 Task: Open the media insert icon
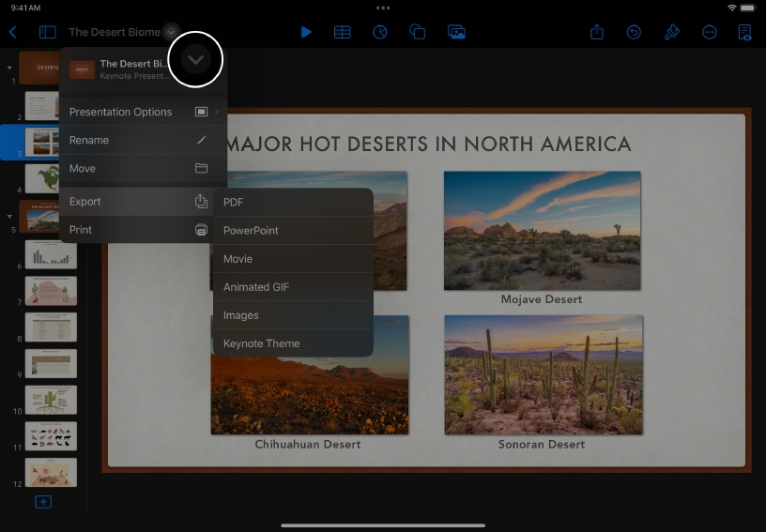click(456, 32)
